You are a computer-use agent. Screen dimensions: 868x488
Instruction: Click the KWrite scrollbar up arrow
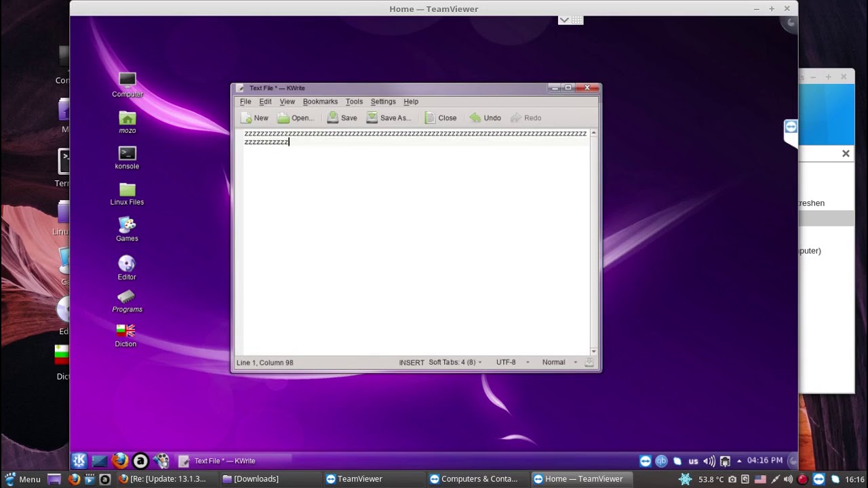click(x=593, y=133)
